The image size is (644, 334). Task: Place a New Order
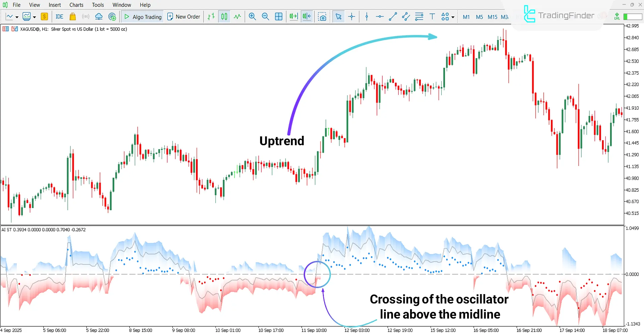point(183,16)
